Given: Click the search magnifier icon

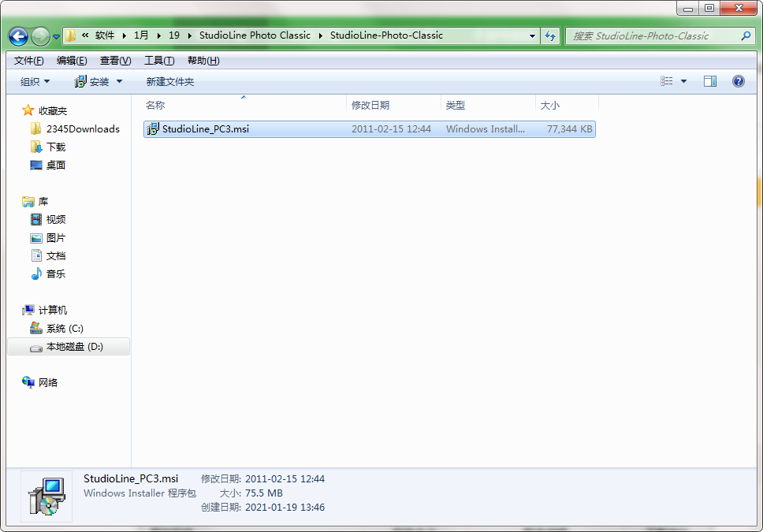Looking at the screenshot, I should pyautogui.click(x=746, y=36).
